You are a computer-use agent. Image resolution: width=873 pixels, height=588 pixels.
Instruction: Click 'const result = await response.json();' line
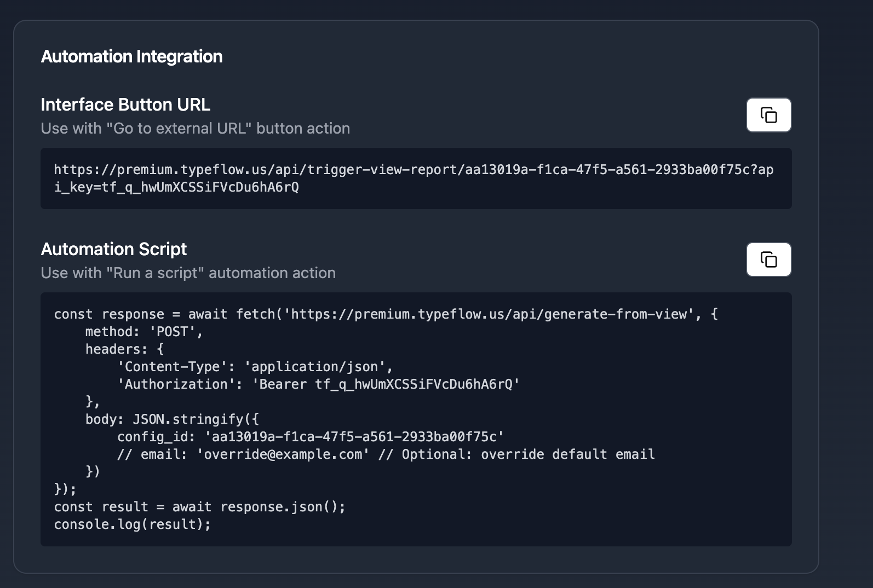200,507
